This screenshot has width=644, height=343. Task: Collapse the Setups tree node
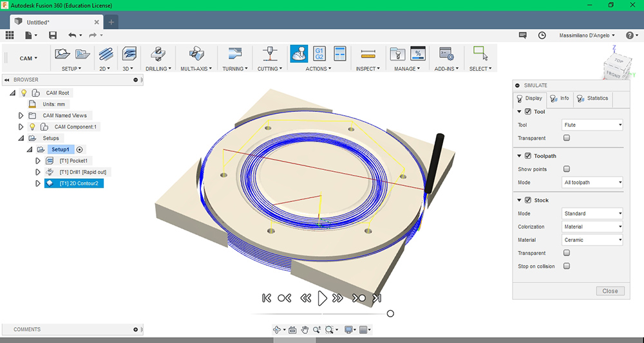point(21,138)
